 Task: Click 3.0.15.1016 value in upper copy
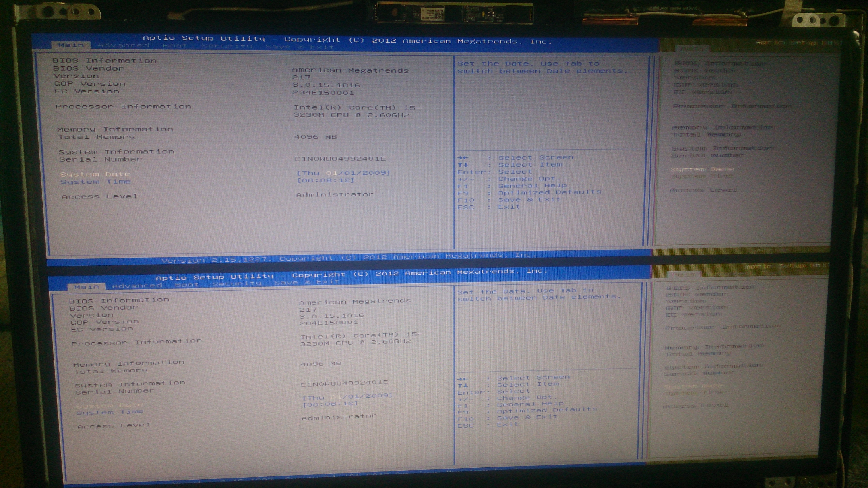[x=327, y=85]
